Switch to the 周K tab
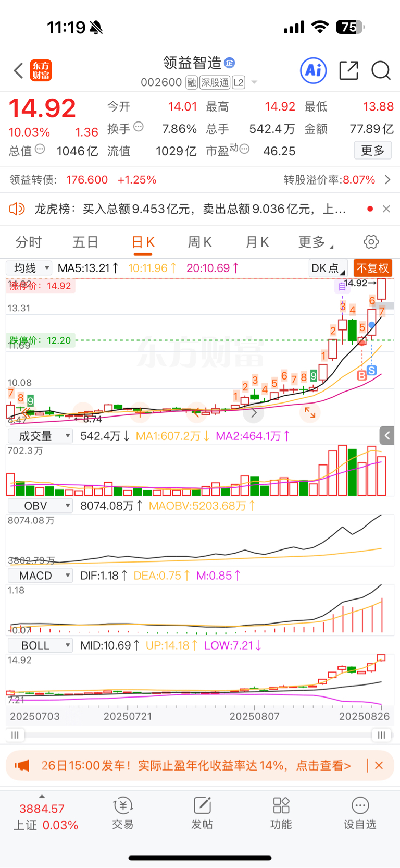The image size is (400, 868). tap(199, 242)
